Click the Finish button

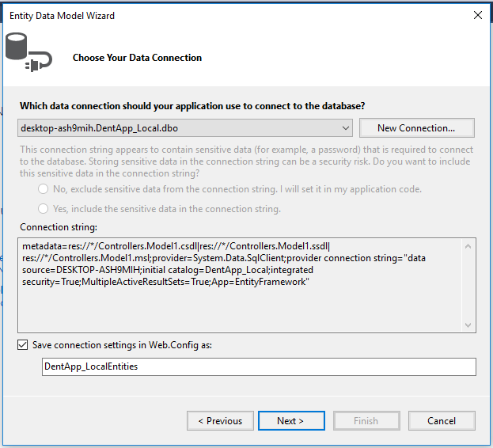(366, 421)
